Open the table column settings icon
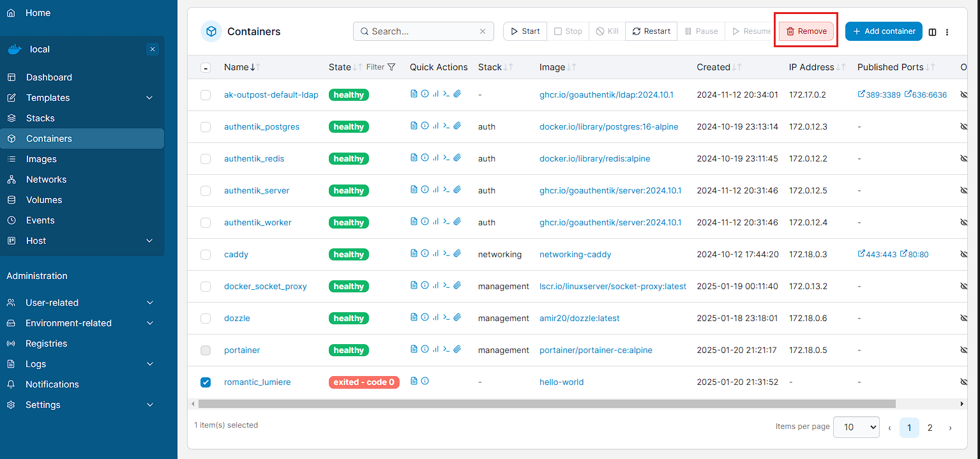Image resolution: width=980 pixels, height=459 pixels. pyautogui.click(x=932, y=32)
